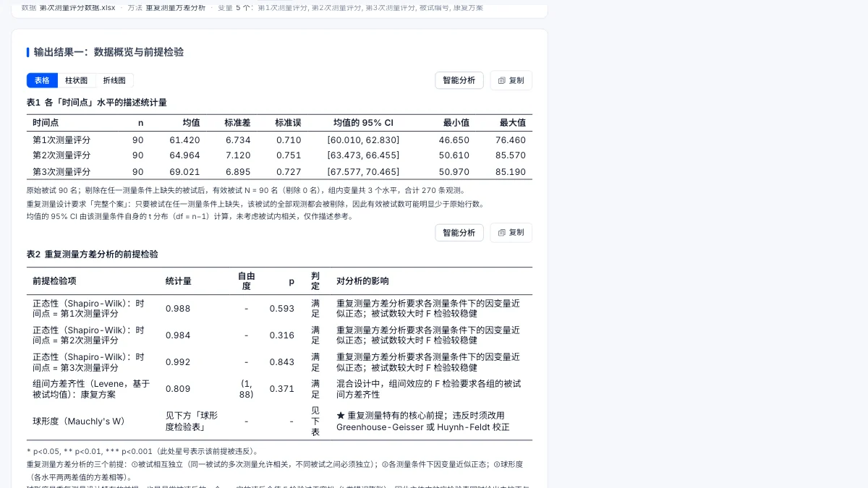Click the 均值的 95% CI header

pyautogui.click(x=363, y=123)
